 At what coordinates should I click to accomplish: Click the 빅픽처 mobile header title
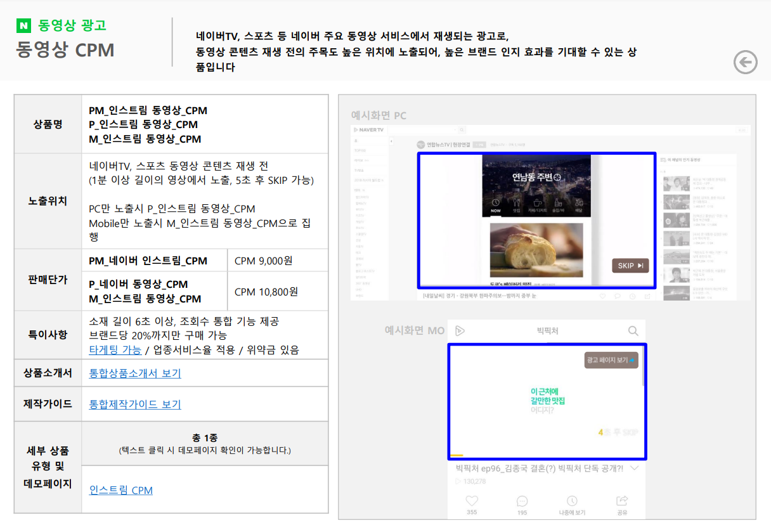(x=547, y=331)
